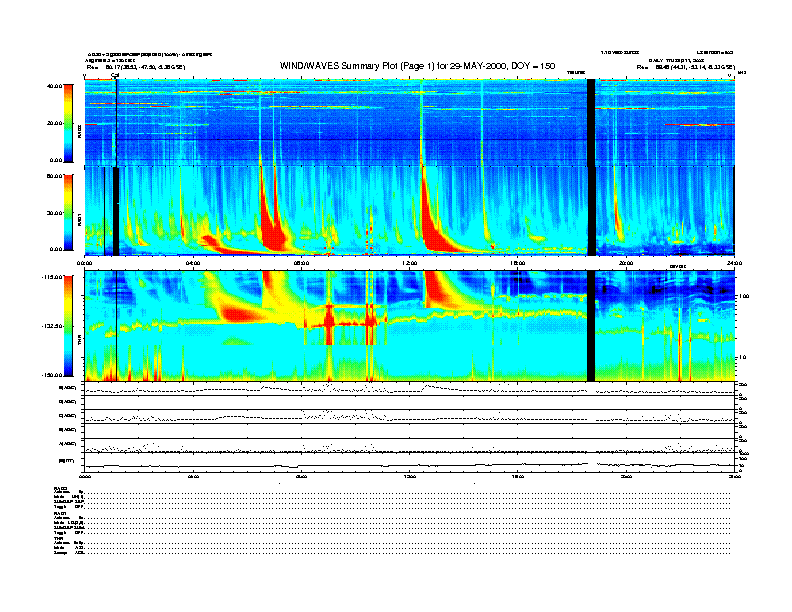The width and height of the screenshot is (792, 612).
Task: Click the 04:00 tick label under RAD1 panel
Action: point(193,263)
